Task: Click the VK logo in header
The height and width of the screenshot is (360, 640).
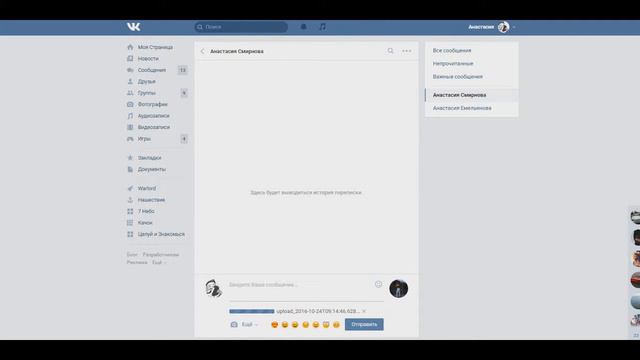Action: [133, 27]
